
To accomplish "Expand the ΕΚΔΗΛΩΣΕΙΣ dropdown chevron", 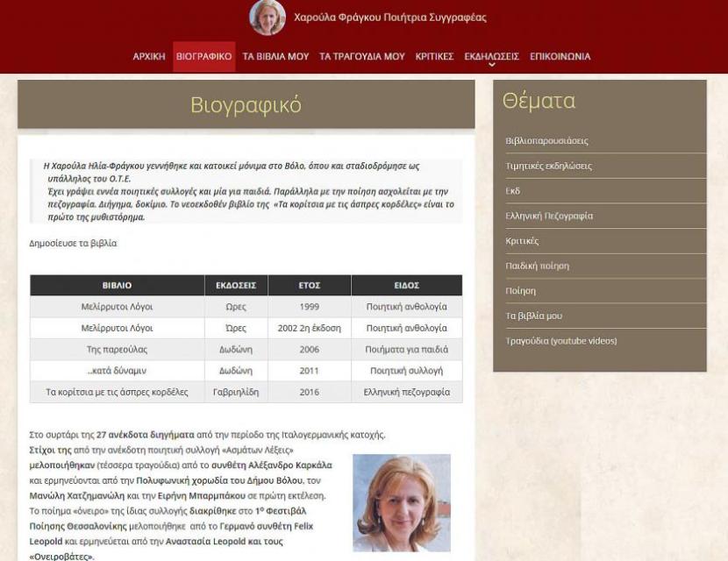I will tap(492, 65).
